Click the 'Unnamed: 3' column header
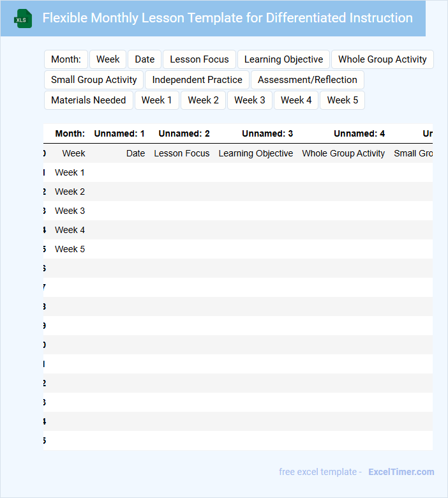448x498 pixels. click(x=267, y=133)
